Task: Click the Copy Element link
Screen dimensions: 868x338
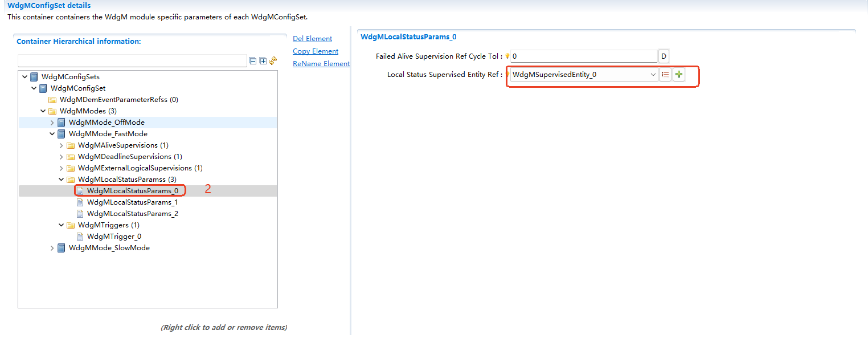Action: (315, 51)
